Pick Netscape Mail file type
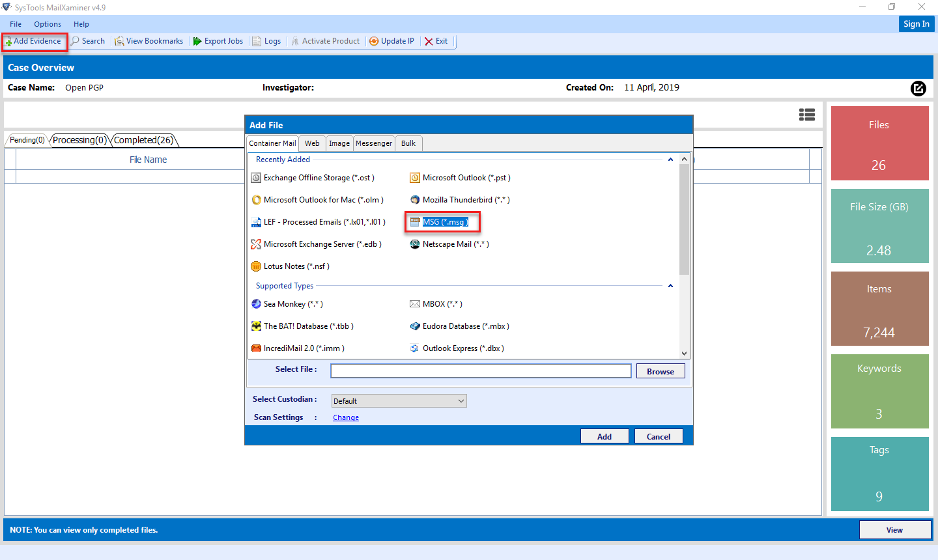Image resolution: width=938 pixels, height=560 pixels. pyautogui.click(x=449, y=244)
